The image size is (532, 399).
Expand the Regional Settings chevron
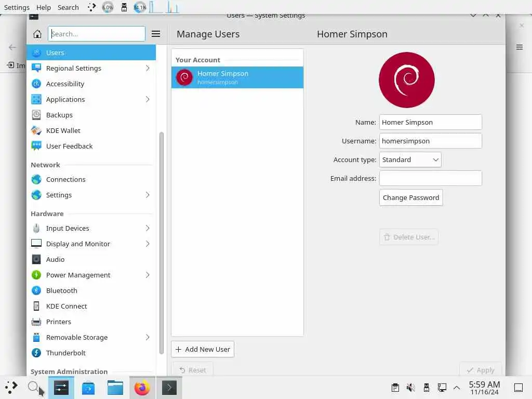point(148,68)
